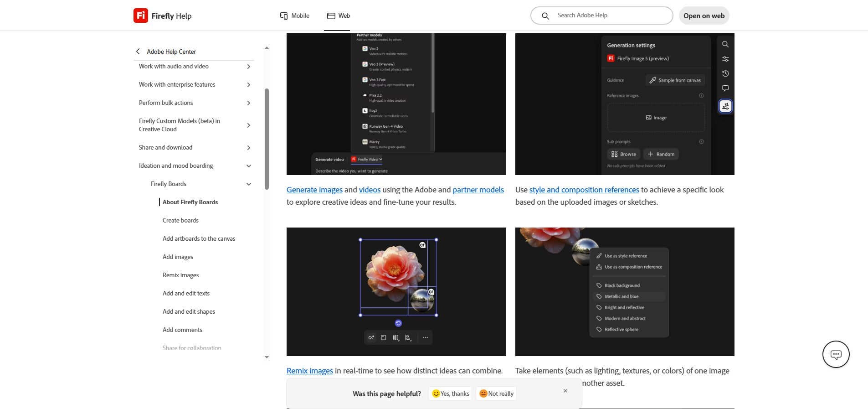Expand Work with audio and video
The height and width of the screenshot is (409, 868).
click(x=249, y=67)
